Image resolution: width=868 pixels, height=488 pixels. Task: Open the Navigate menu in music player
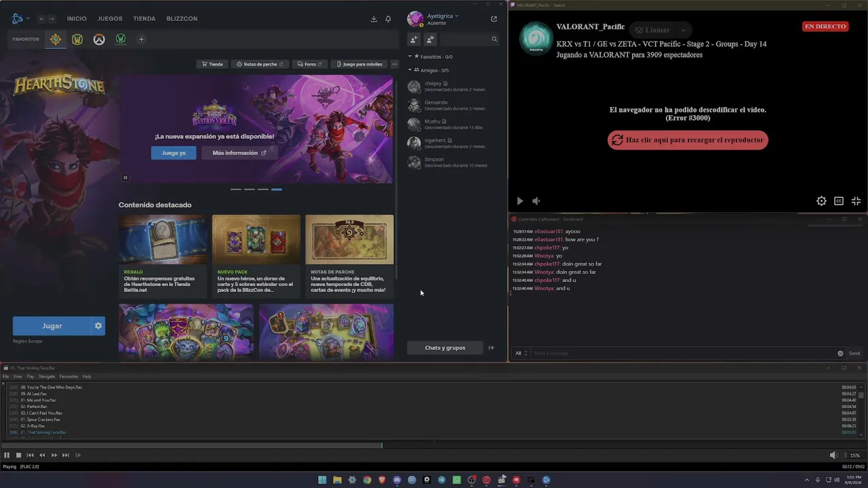coord(47,377)
